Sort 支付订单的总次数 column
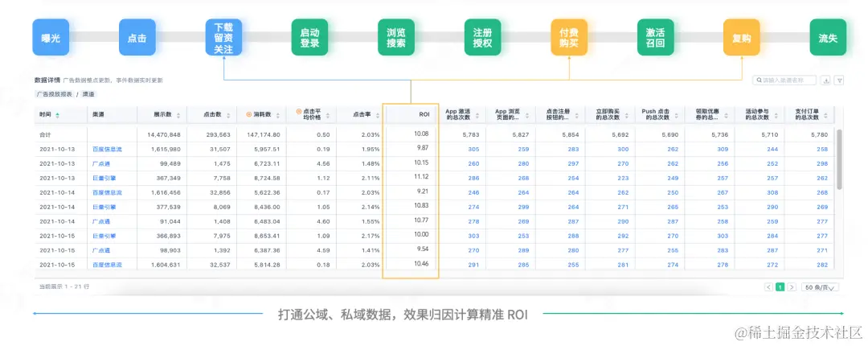This screenshot has height=346, width=868. point(825,115)
